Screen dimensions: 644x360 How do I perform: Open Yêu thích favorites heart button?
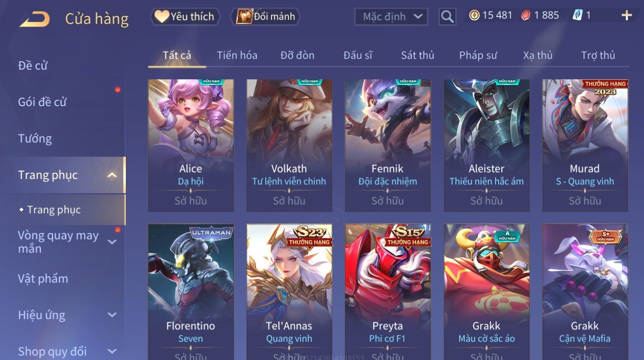(x=185, y=17)
